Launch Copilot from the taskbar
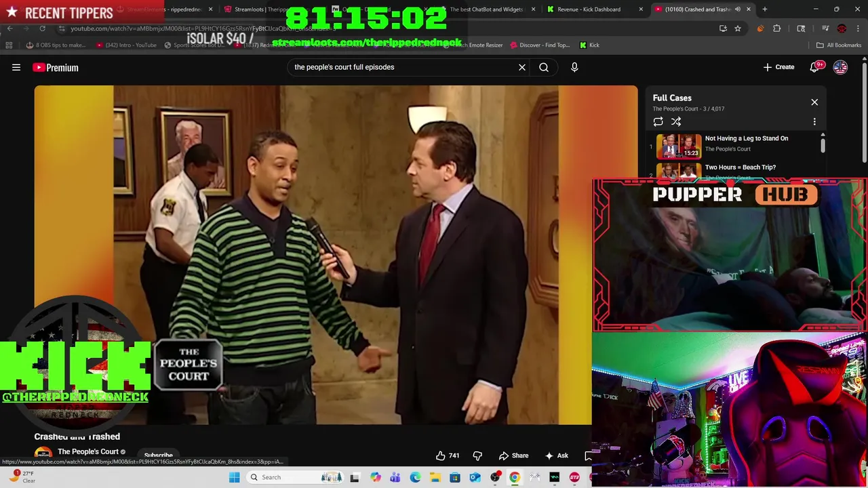 (x=375, y=477)
